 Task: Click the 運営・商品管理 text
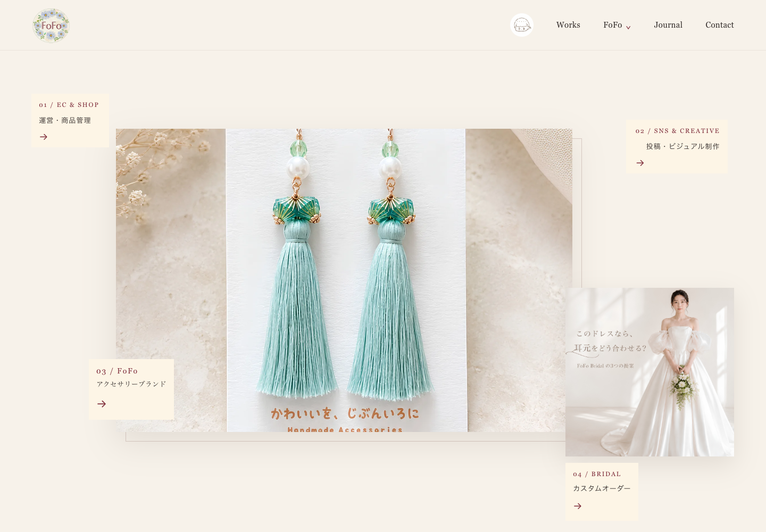click(x=65, y=120)
